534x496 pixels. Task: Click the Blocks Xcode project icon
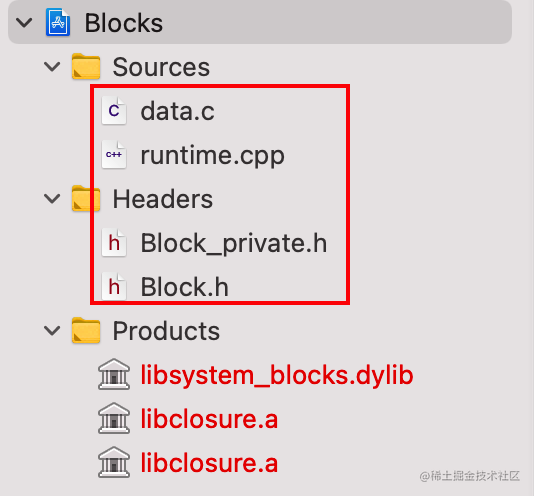coord(58,22)
